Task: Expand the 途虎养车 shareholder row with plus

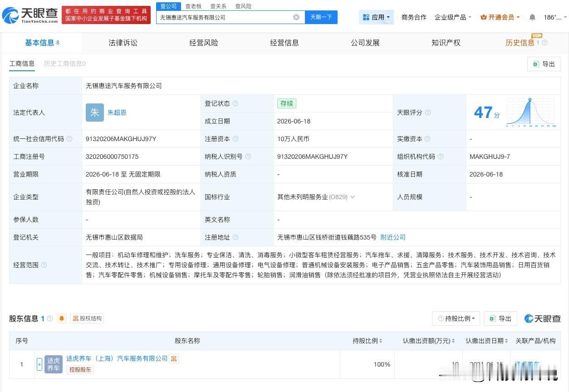Action: pos(39,364)
